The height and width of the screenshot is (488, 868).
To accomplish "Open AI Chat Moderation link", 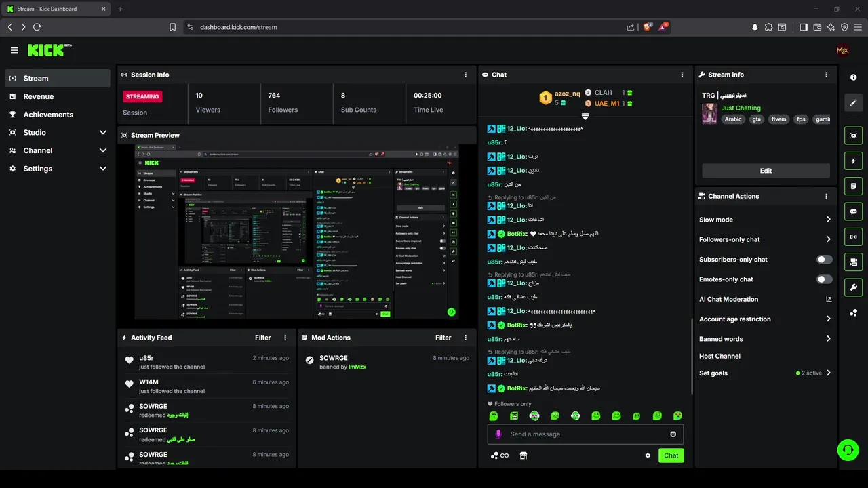I will pos(766,299).
